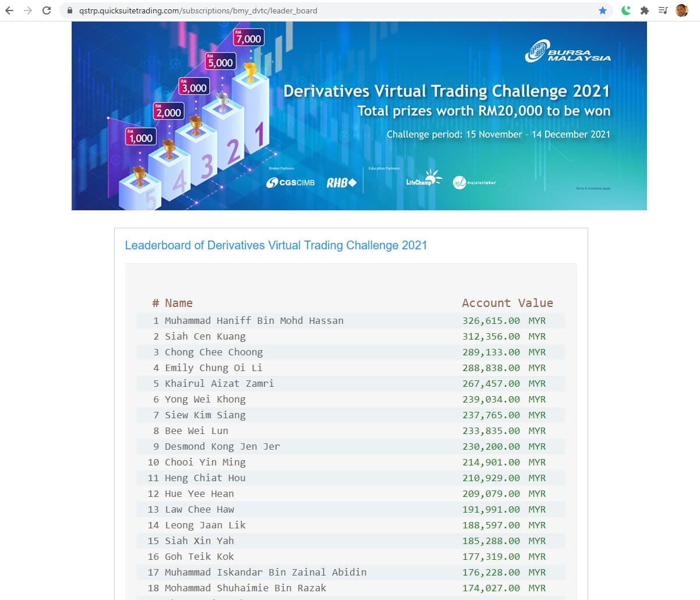Click the Leaderboard of Derivatives Virtual Trading Challenge heading

click(x=276, y=245)
